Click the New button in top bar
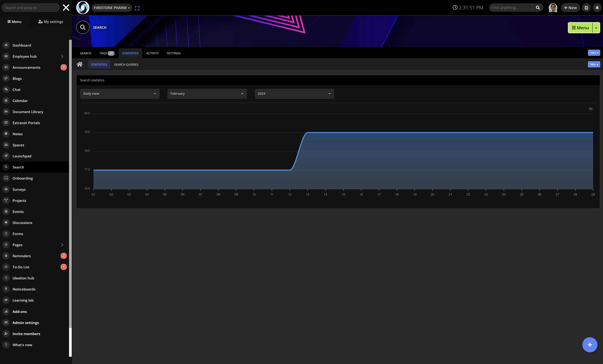 tap(570, 8)
